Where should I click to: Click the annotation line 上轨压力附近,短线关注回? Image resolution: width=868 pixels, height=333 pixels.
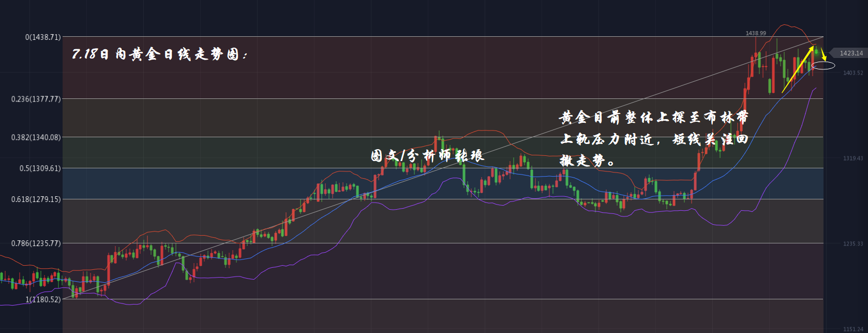pyautogui.click(x=654, y=139)
